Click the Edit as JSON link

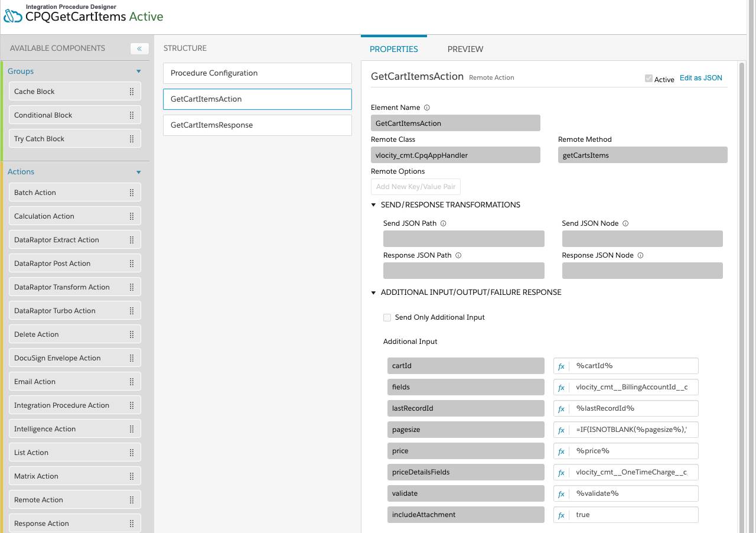tap(701, 77)
